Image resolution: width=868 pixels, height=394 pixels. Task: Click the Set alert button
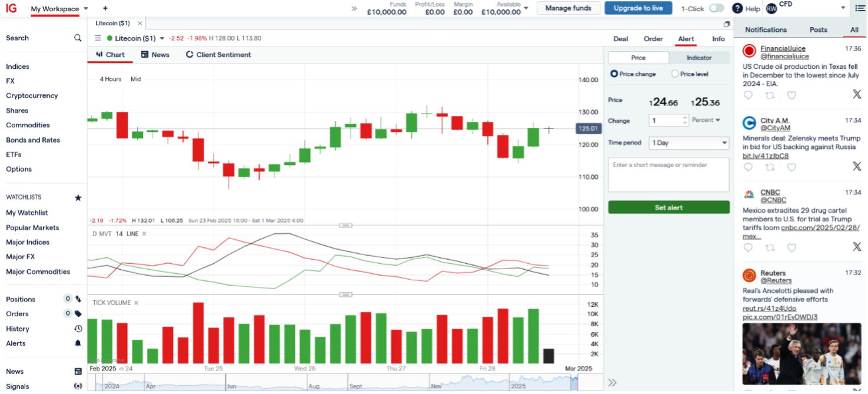coord(669,207)
